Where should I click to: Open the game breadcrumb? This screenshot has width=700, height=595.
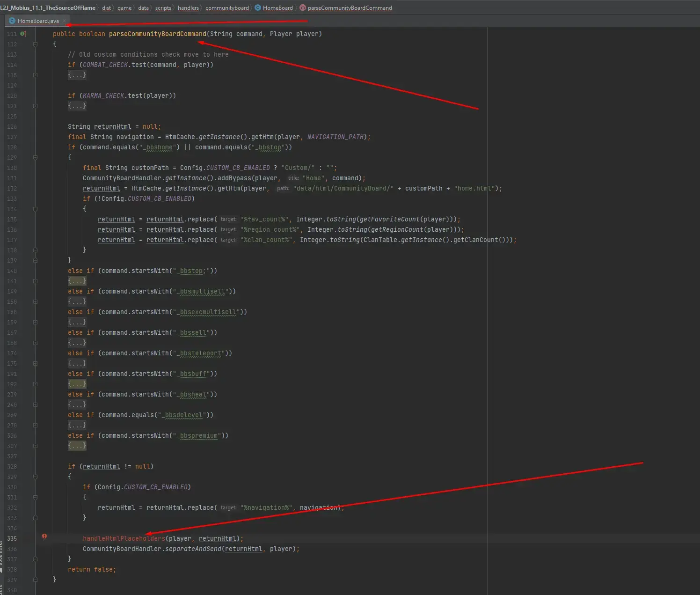coord(124,7)
